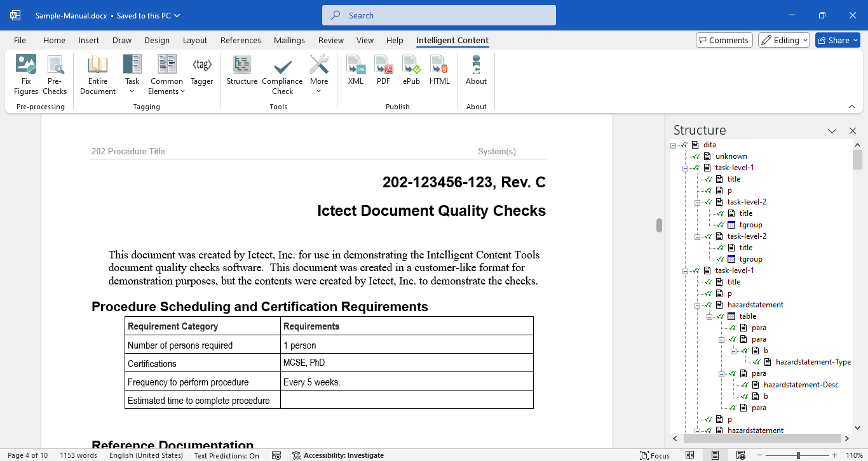Launch the Structure tool
The image size is (868, 461).
241,74
